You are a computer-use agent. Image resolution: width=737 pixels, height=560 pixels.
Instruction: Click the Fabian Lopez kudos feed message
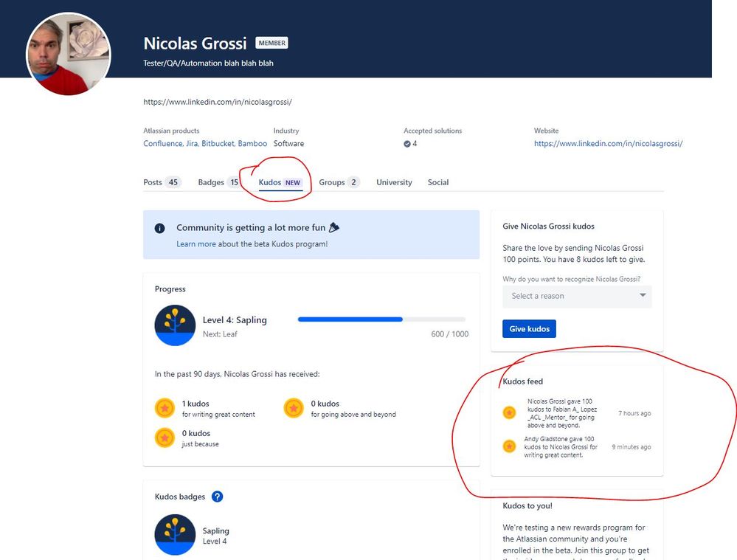click(x=561, y=413)
